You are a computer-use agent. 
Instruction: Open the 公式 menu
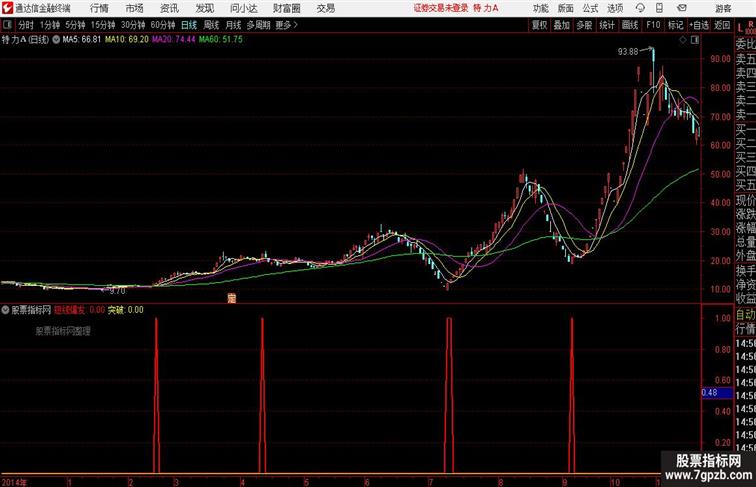[590, 8]
